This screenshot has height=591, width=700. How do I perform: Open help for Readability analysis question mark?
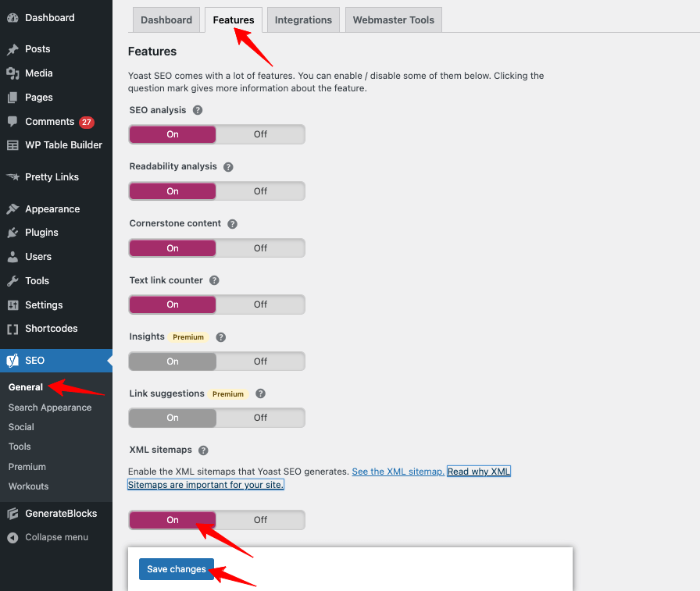228,167
